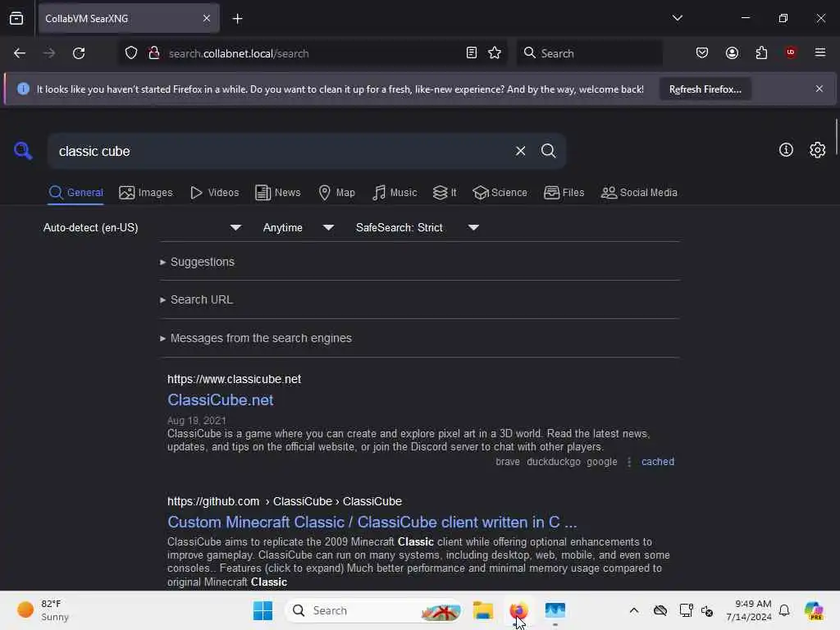Click the OneDrive cloud tray icon
The height and width of the screenshot is (630, 840).
(x=660, y=610)
